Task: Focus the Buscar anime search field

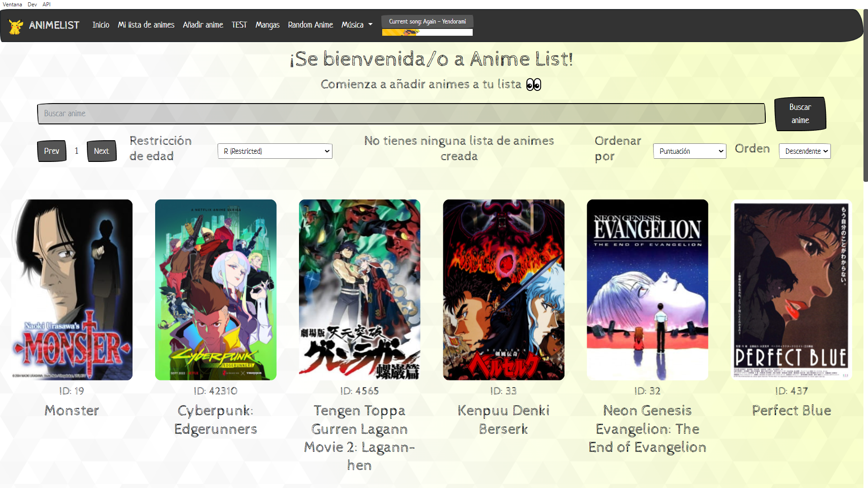Action: (401, 114)
